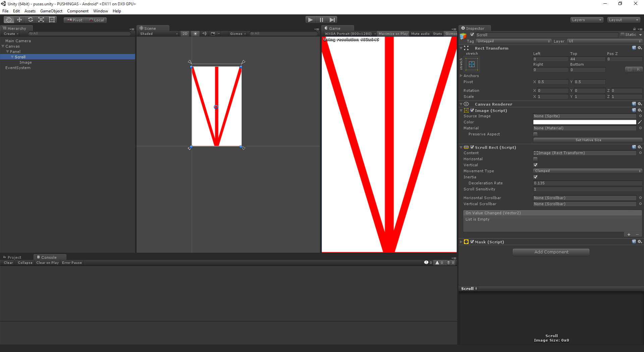Open Scroll Rect gear settings menu
The height and width of the screenshot is (352, 644).
[640, 147]
